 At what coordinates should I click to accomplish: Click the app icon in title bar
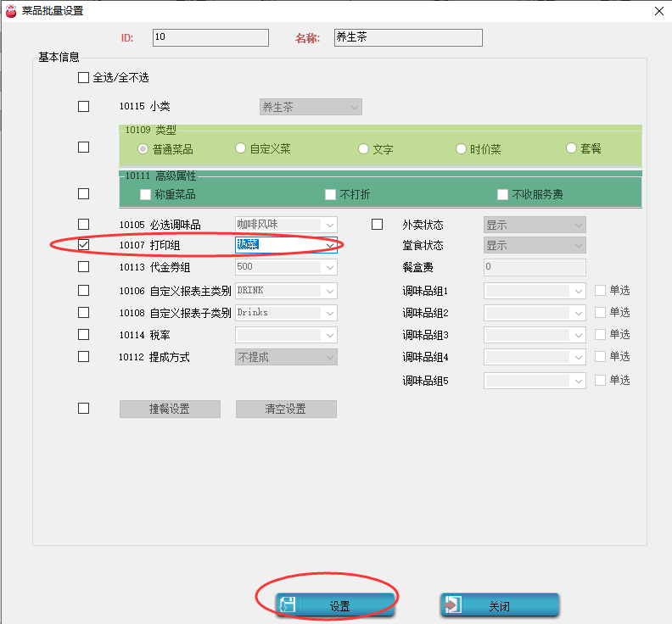point(11,12)
